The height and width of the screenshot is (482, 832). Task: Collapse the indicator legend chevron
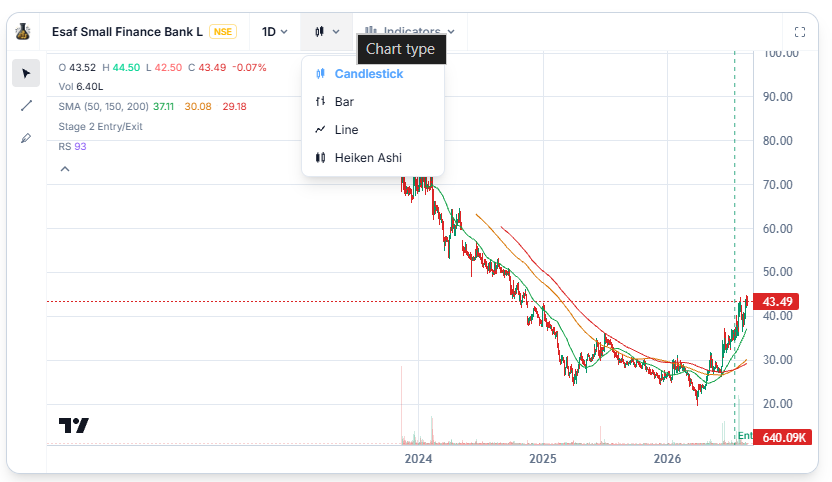tap(65, 169)
